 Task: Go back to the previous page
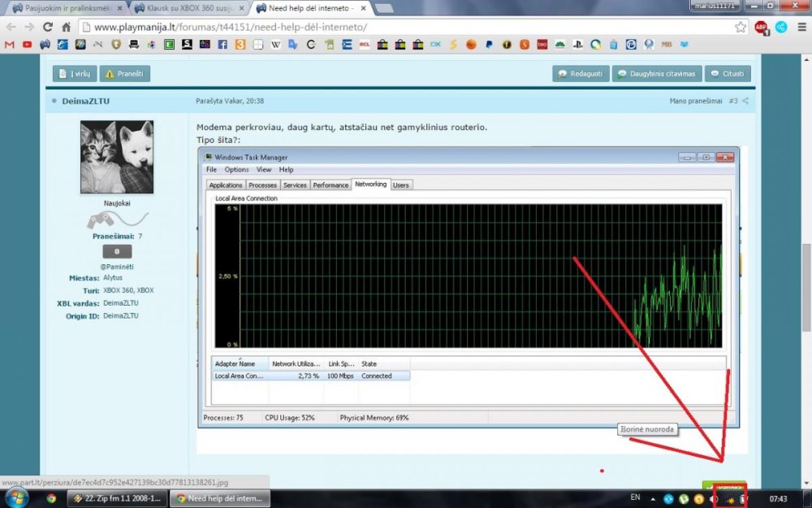click(11, 27)
